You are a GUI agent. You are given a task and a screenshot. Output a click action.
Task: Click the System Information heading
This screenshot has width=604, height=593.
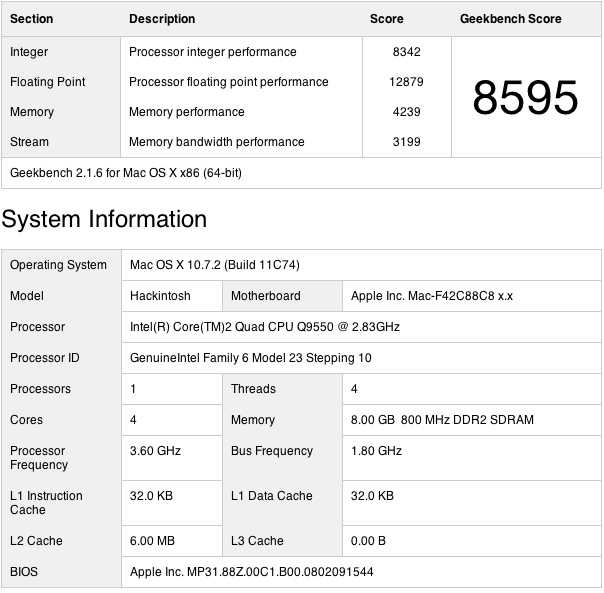coord(104,219)
